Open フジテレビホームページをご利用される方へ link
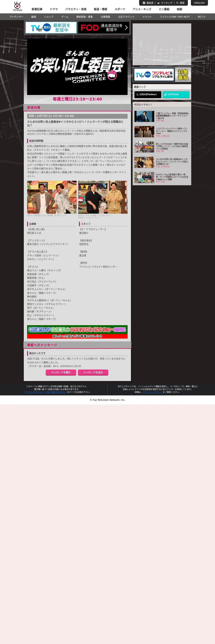This screenshot has width=215, height=644. tap(45, 392)
